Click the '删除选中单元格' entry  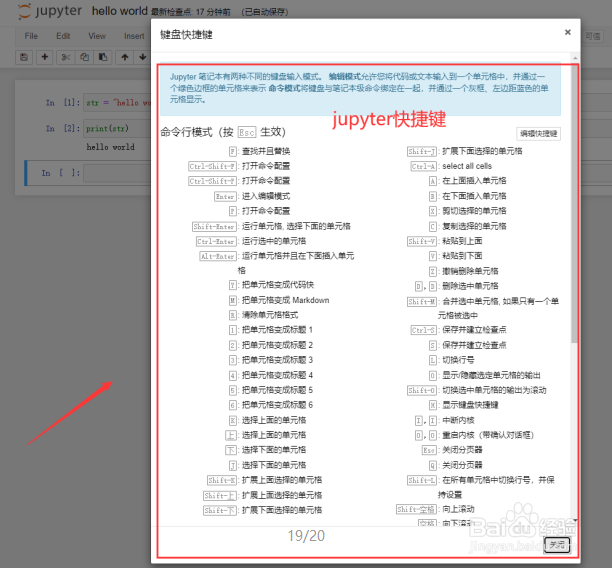(x=457, y=286)
